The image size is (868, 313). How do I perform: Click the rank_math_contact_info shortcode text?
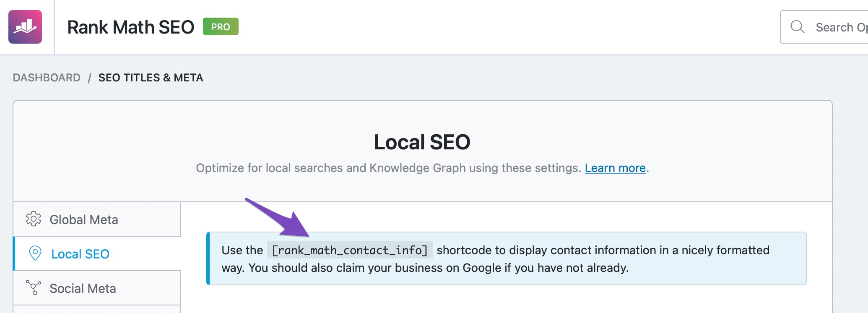pyautogui.click(x=350, y=250)
